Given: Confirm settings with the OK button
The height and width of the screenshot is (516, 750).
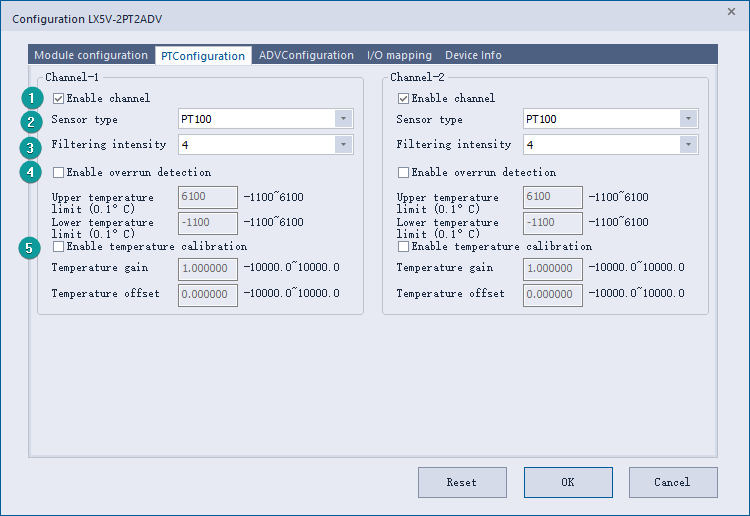Looking at the screenshot, I should tap(568, 482).
